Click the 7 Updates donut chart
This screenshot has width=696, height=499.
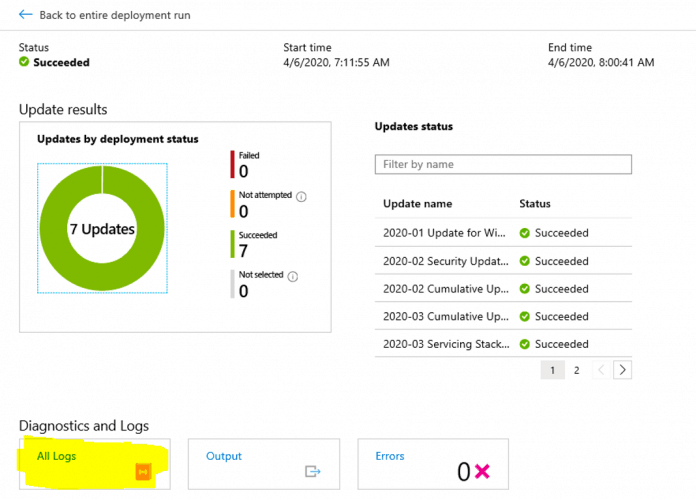point(102,228)
